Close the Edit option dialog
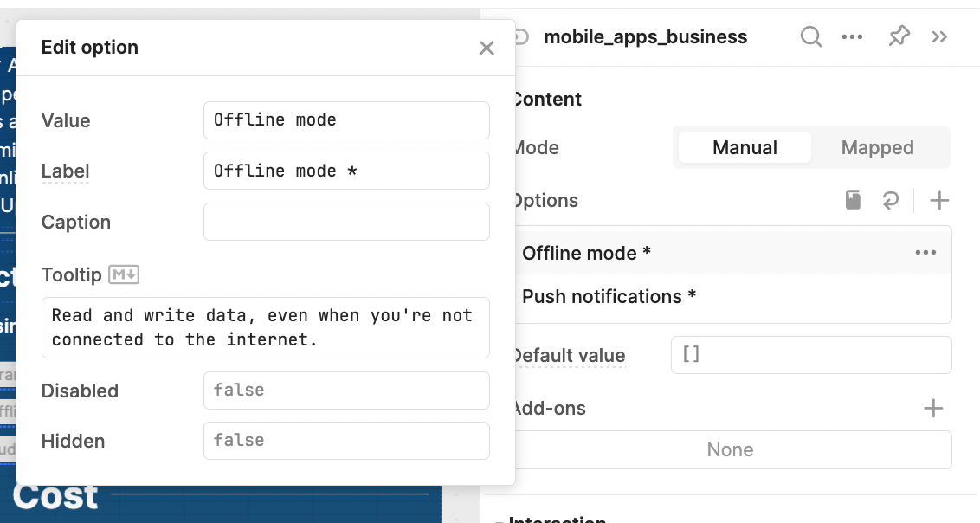Viewport: 980px width, 523px height. point(487,48)
